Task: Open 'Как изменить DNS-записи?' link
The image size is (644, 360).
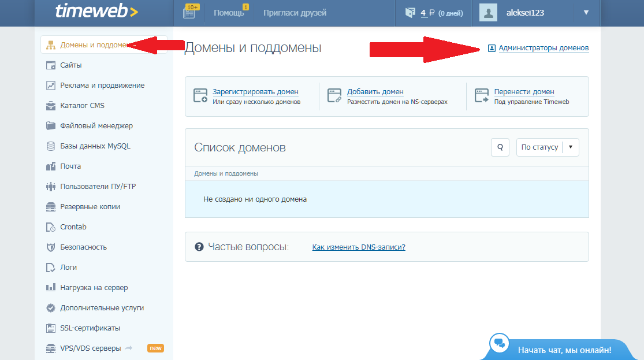Action: (359, 247)
